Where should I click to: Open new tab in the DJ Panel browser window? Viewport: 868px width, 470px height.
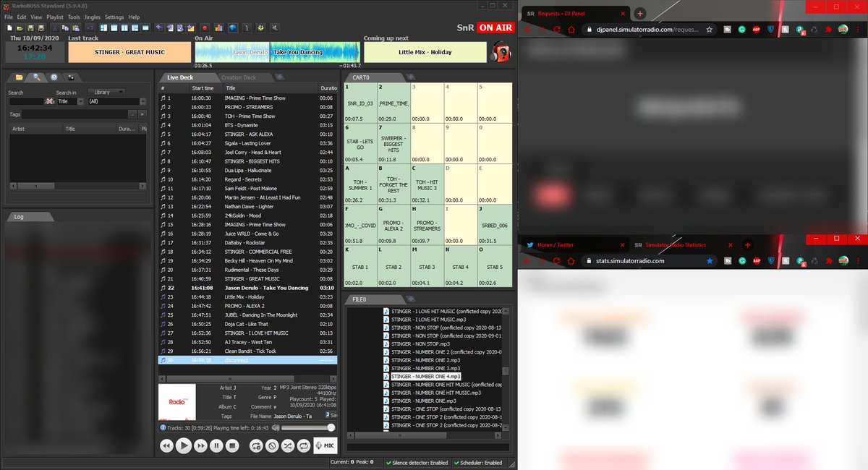[640, 13]
